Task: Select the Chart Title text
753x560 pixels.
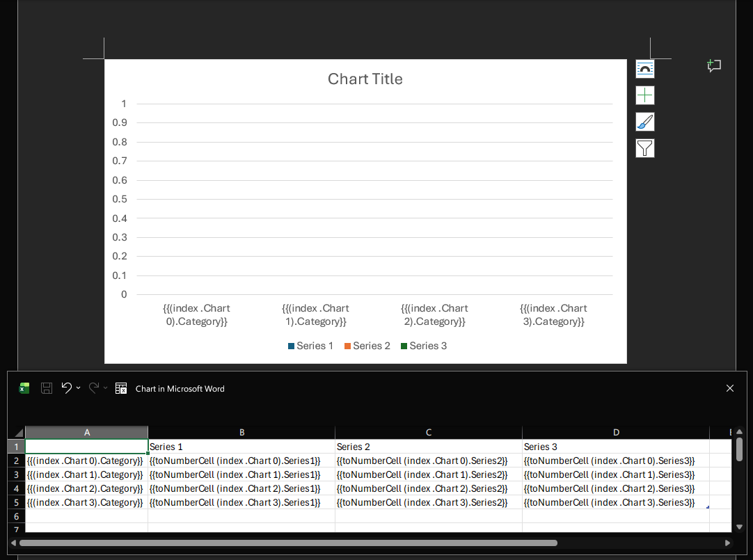Action: click(365, 79)
